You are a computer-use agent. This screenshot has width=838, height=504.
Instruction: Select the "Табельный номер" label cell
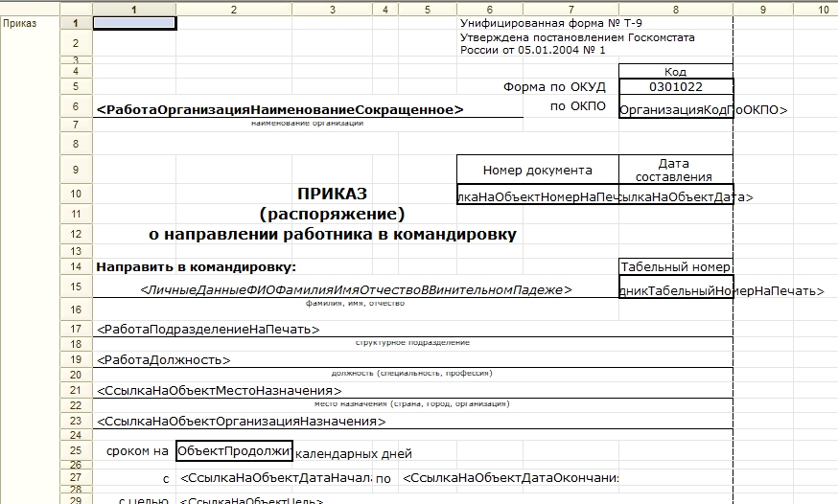click(x=676, y=266)
